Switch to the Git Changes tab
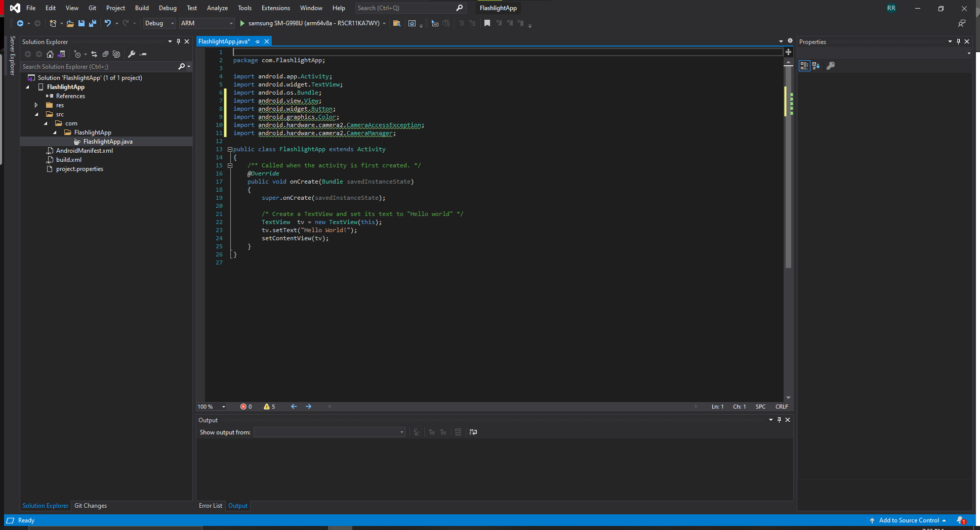980x530 pixels. [90, 505]
